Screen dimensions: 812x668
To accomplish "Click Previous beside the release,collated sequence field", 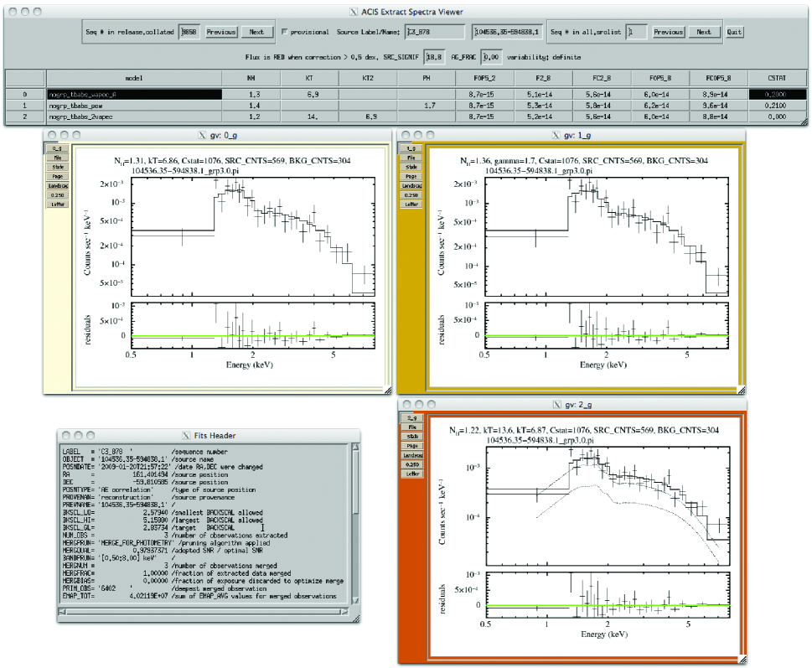I will (x=221, y=32).
